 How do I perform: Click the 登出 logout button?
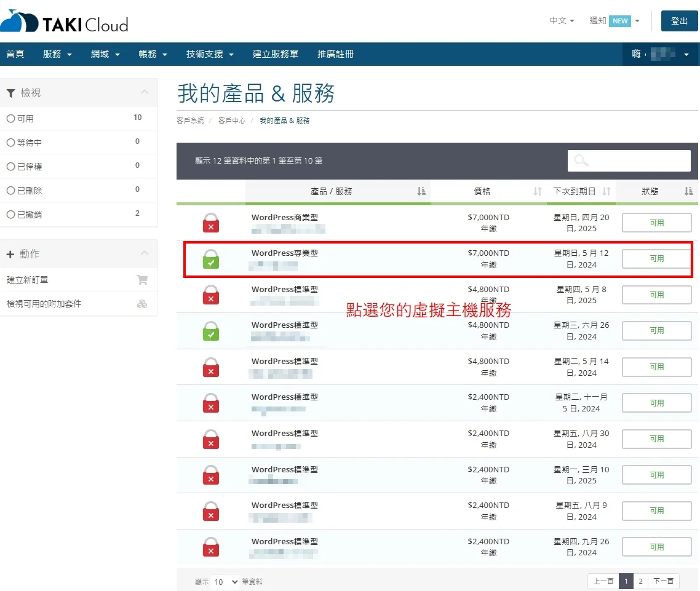679,21
